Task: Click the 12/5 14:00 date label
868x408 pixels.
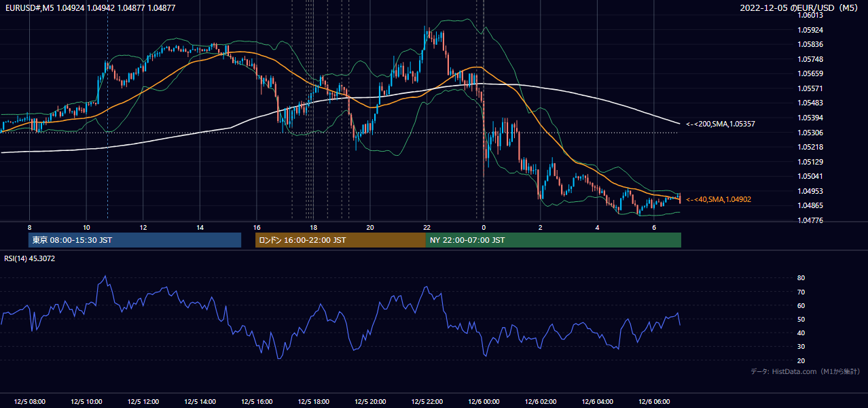Action: tap(200, 402)
